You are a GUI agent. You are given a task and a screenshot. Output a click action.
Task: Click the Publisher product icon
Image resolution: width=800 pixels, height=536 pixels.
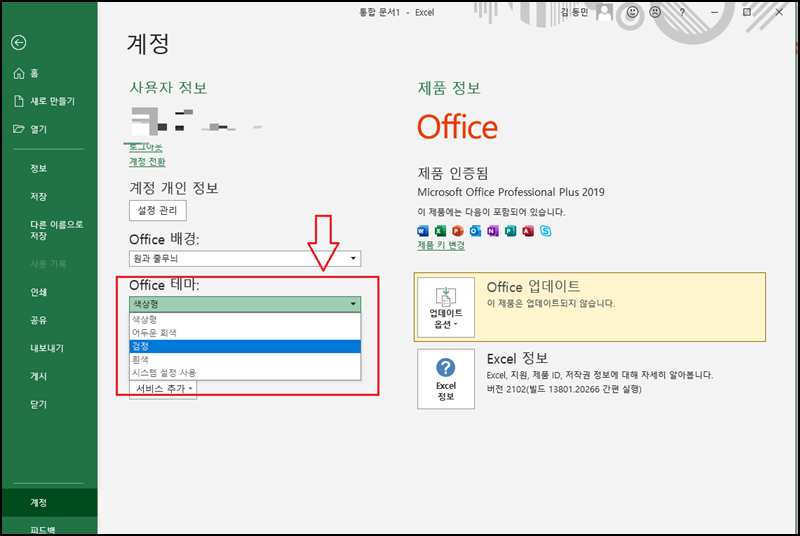coord(510,231)
